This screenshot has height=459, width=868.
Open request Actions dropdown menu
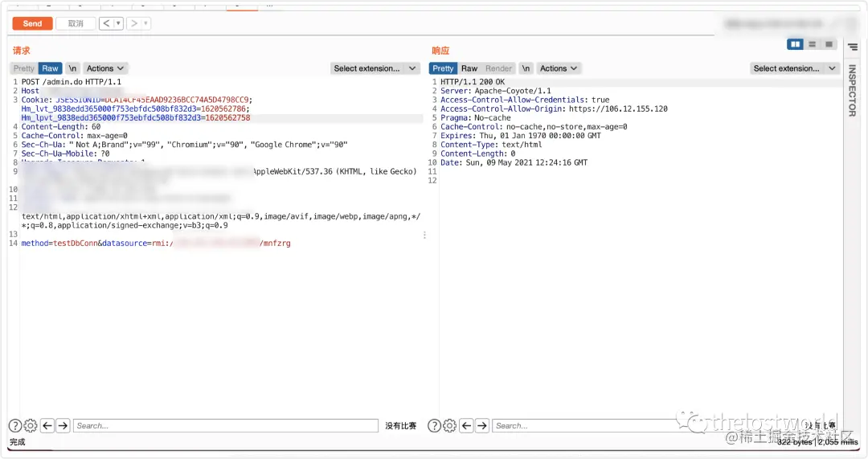click(105, 68)
